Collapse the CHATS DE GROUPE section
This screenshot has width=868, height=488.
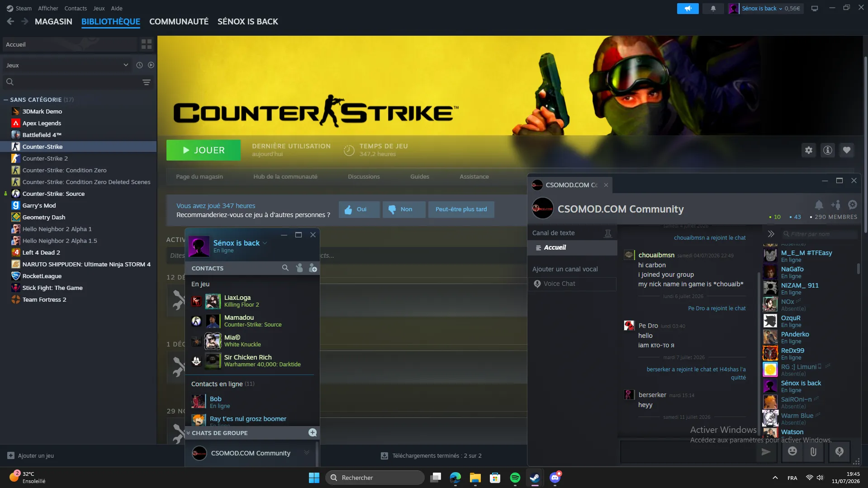[x=188, y=433]
